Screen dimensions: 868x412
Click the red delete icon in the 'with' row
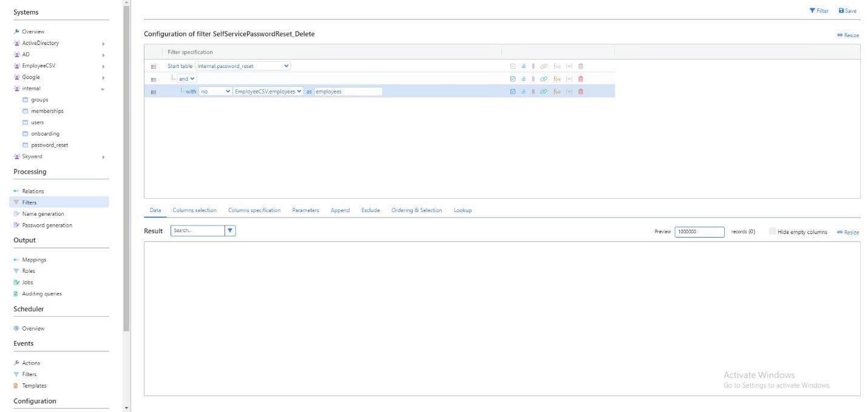pyautogui.click(x=580, y=92)
